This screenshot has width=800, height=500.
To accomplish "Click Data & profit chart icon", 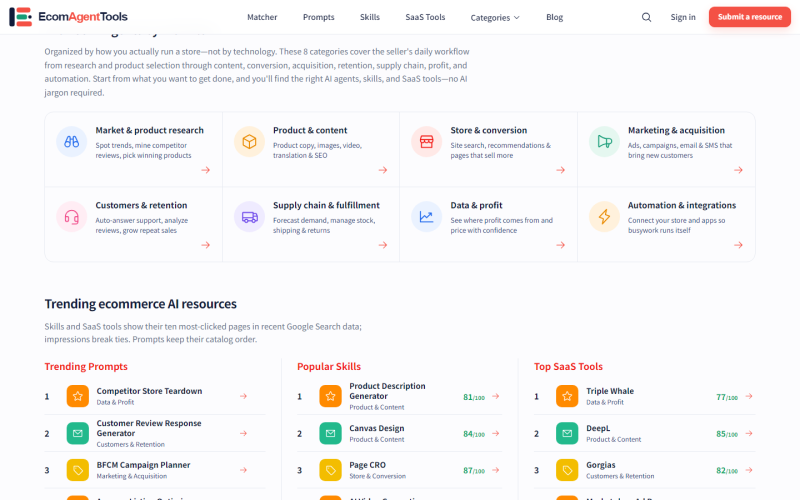I will [427, 216].
